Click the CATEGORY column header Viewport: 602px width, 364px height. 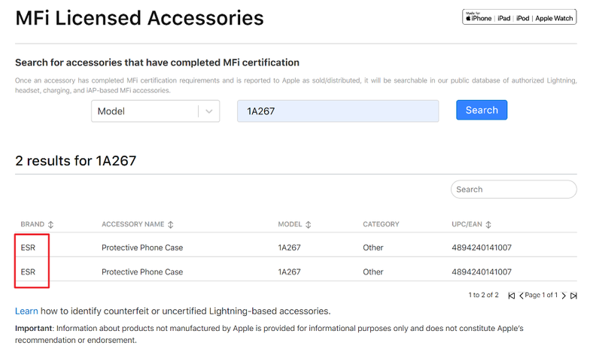click(x=381, y=224)
